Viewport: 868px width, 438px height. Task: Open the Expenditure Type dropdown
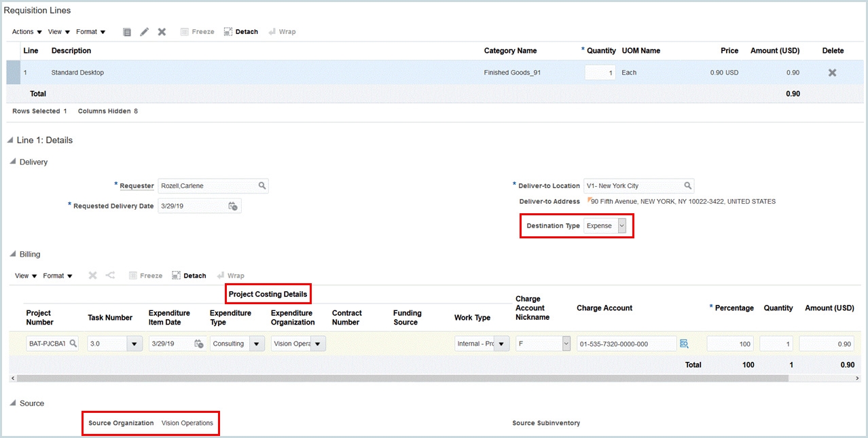click(256, 343)
